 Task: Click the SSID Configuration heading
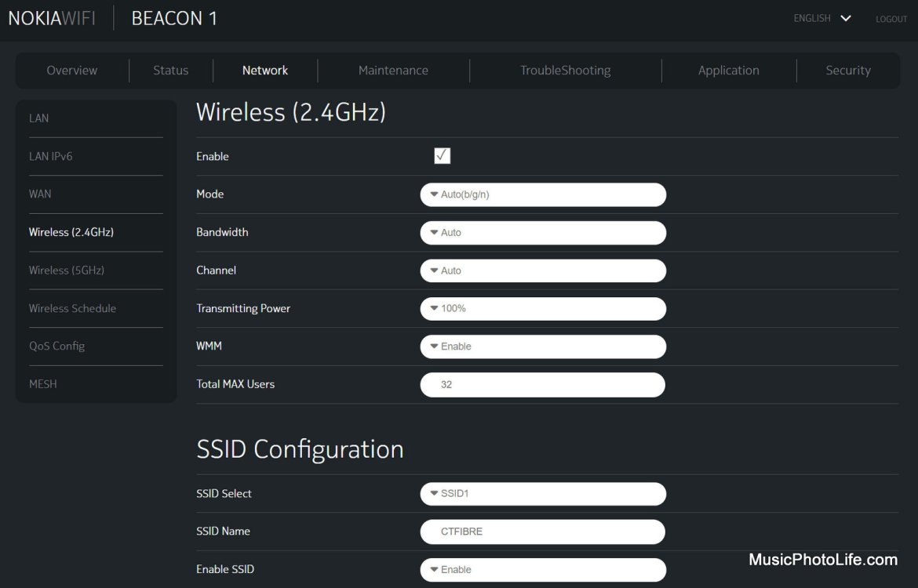[300, 449]
